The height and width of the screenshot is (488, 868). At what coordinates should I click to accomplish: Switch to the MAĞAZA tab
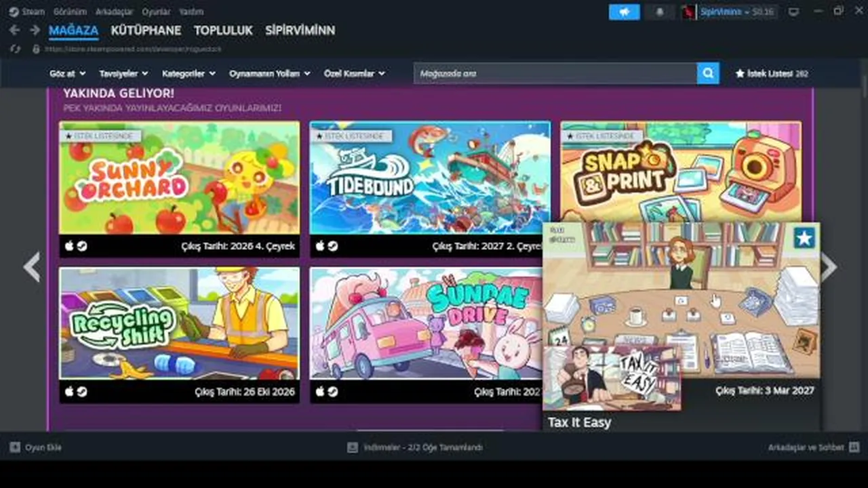[73, 30]
